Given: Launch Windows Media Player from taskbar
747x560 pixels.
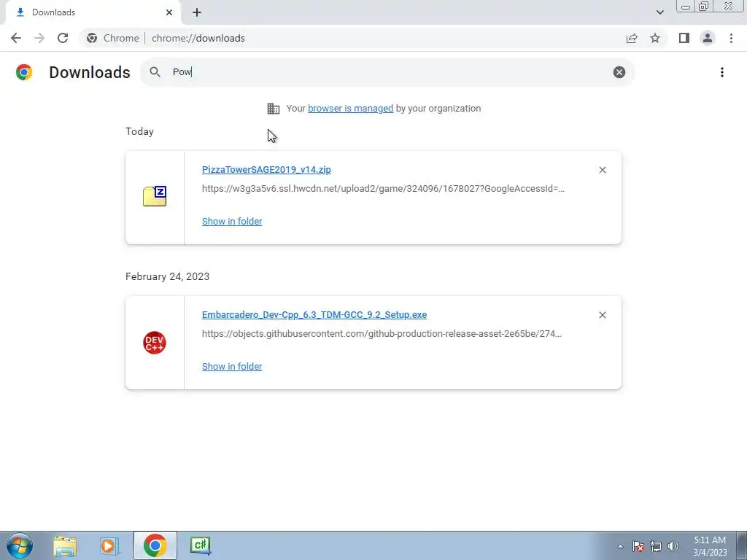Looking at the screenshot, I should 109,545.
